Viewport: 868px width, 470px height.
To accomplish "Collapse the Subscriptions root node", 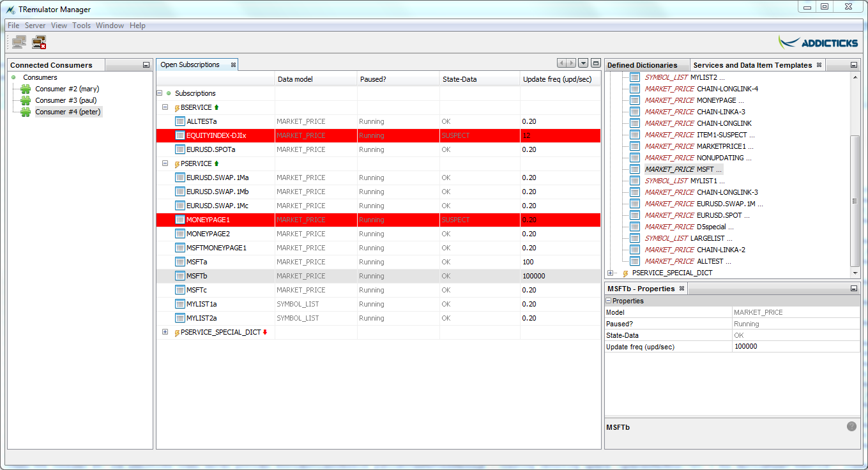I will coord(160,93).
